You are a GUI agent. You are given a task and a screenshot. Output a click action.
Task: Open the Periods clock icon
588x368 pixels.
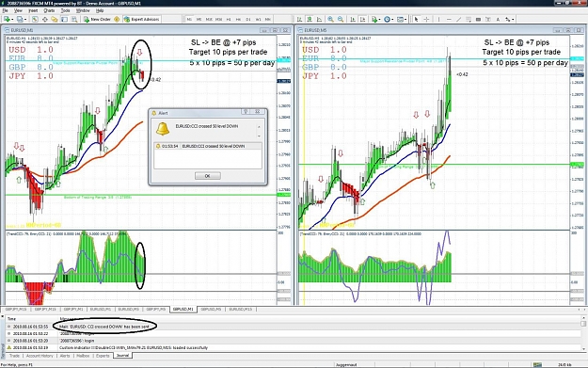387,19
